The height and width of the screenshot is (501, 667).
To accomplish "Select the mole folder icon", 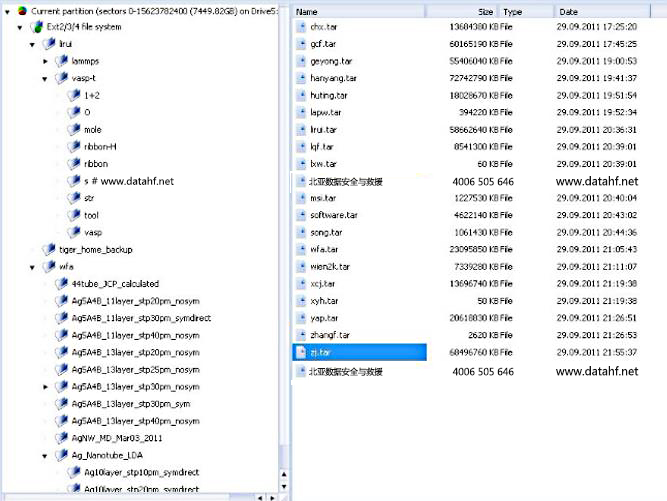I will (x=74, y=129).
